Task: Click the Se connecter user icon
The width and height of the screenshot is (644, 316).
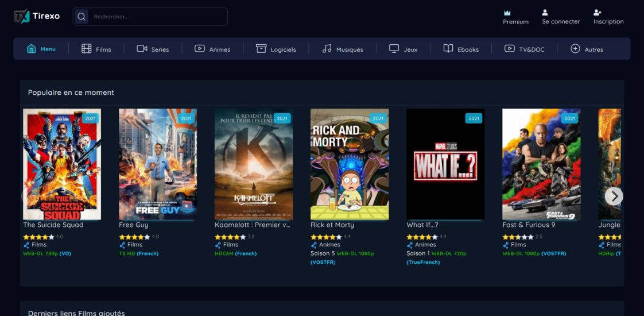Action: (x=545, y=13)
